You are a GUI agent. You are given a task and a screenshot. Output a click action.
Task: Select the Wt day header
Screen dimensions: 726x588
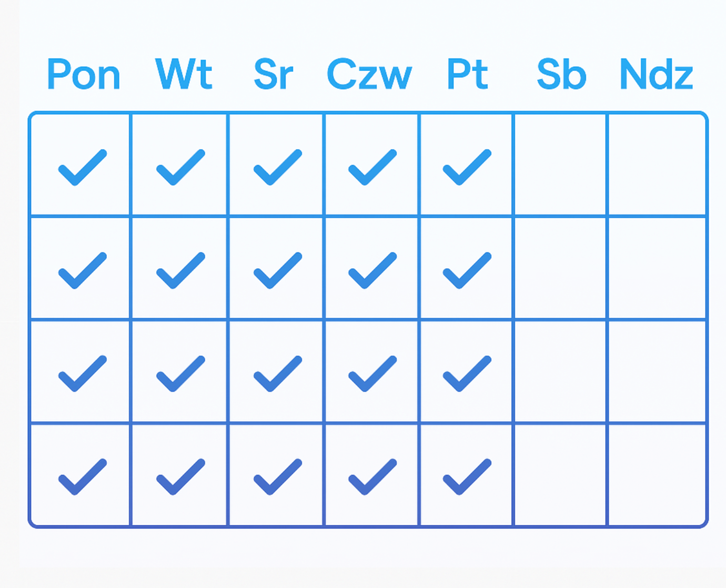pos(184,75)
